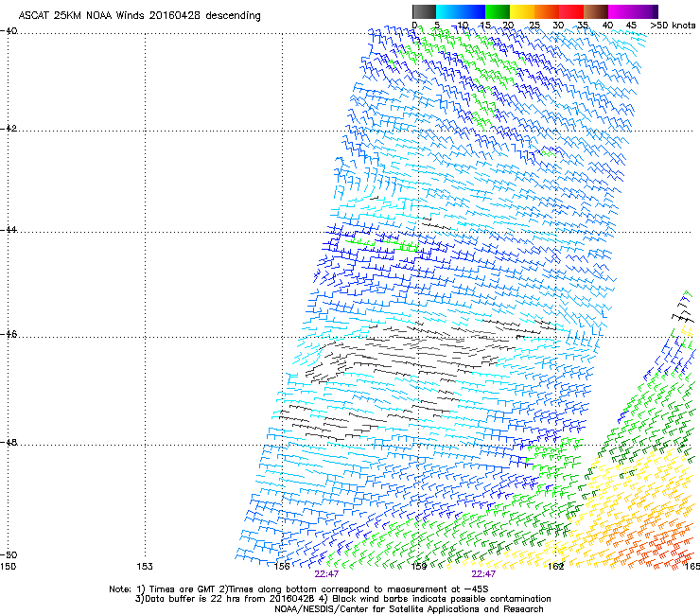Click the '153' longitude axis label
Image resolution: width=700 pixels, height=615 pixels.
(x=145, y=567)
